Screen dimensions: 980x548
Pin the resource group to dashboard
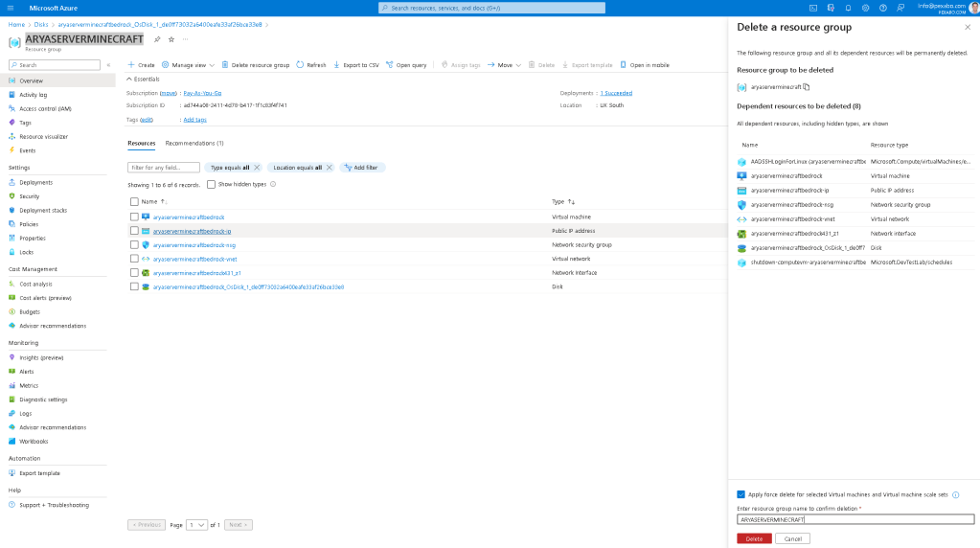pyautogui.click(x=157, y=39)
